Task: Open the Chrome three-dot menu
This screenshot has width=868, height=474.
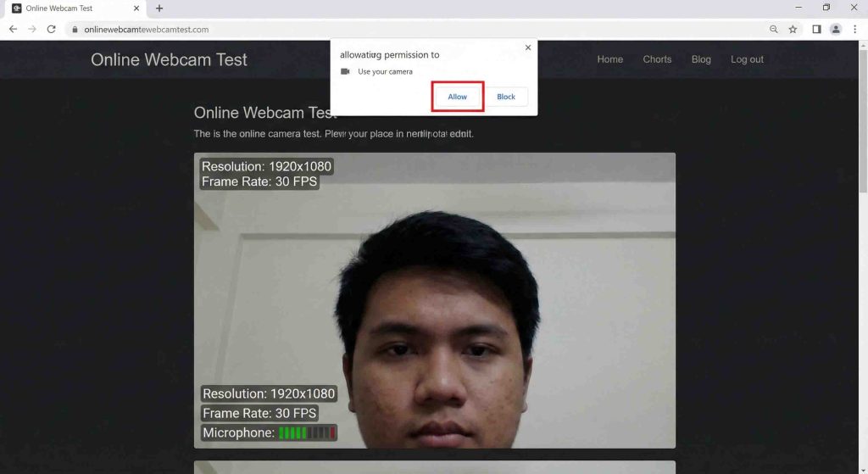Action: (x=854, y=30)
